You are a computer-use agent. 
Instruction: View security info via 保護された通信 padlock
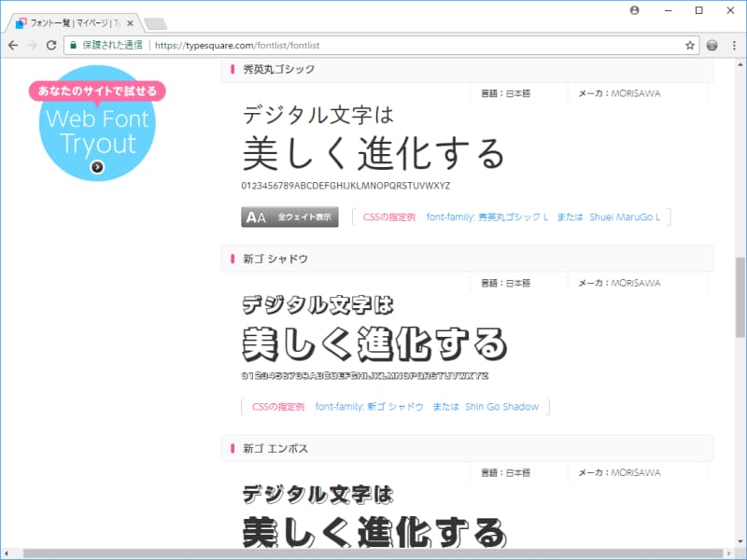click(x=105, y=44)
